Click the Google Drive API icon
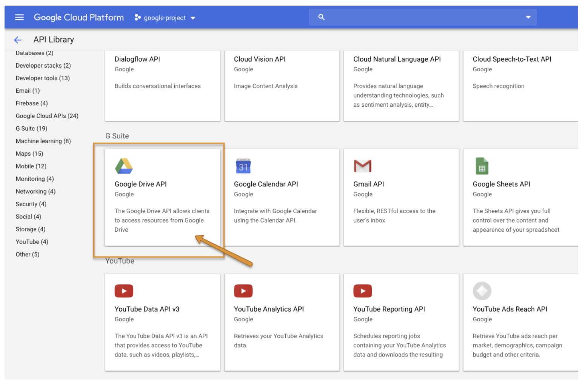Image resolution: width=588 pixels, height=384 pixels. [x=124, y=166]
